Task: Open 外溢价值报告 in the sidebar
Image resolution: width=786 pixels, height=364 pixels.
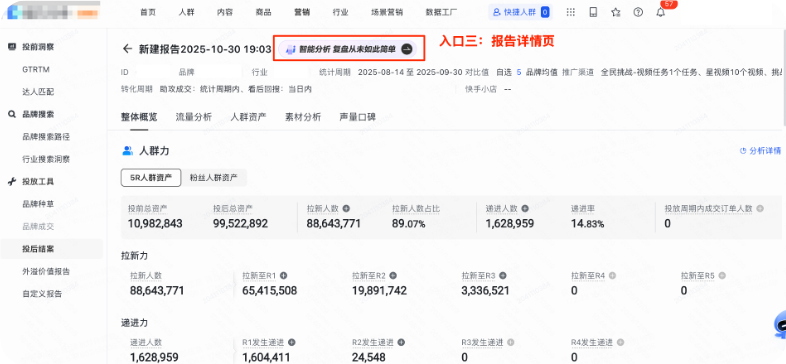Action: [46, 271]
